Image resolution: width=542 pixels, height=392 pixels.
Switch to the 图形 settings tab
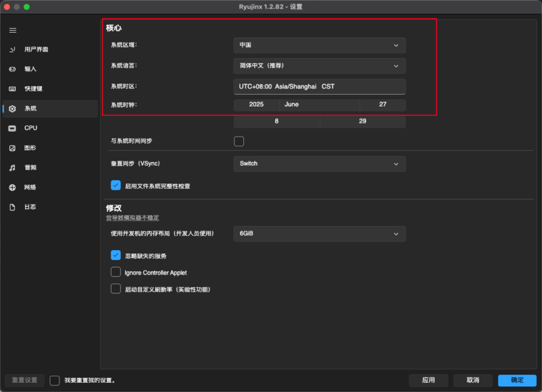(x=50, y=148)
